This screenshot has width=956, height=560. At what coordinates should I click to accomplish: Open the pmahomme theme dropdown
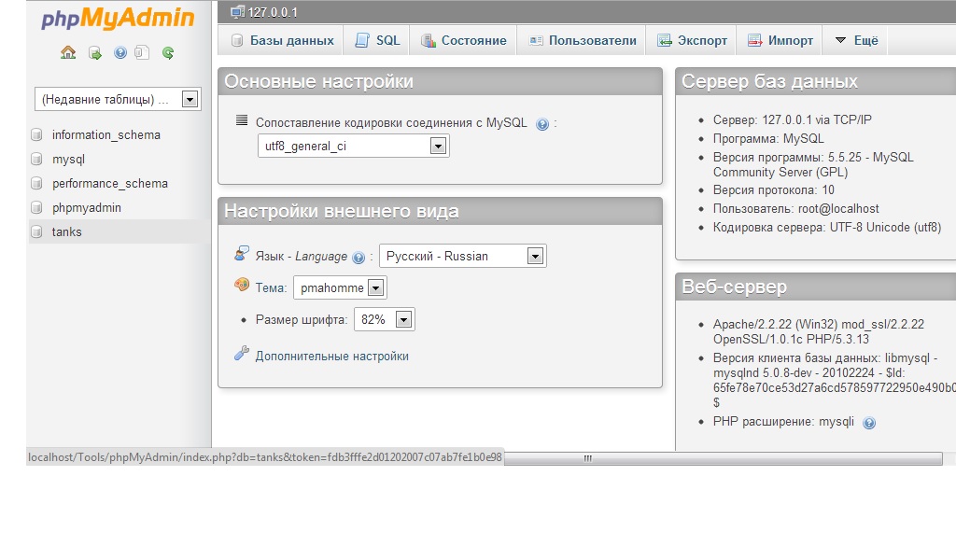(x=340, y=287)
